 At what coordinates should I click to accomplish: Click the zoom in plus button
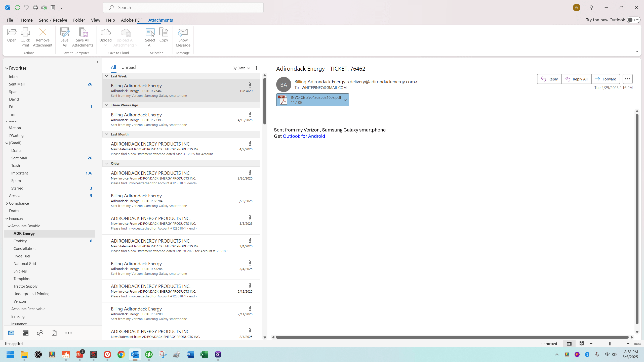pyautogui.click(x=628, y=344)
